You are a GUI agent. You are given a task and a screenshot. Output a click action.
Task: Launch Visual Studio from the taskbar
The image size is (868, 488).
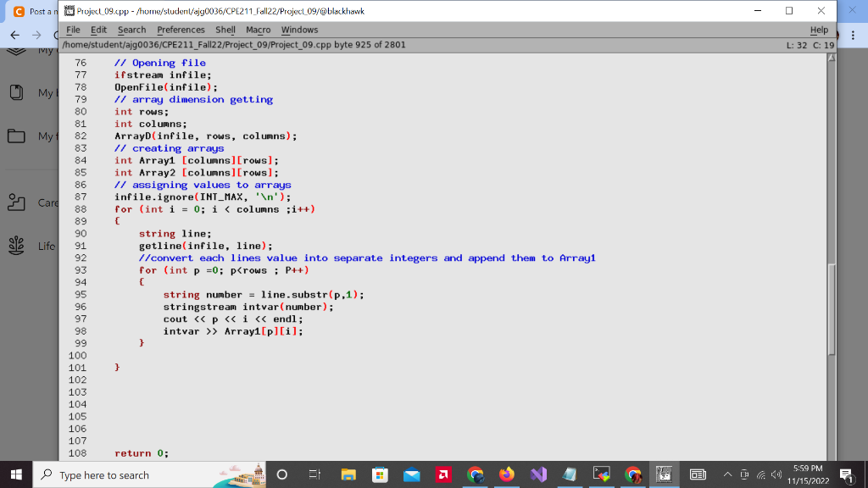coord(538,474)
